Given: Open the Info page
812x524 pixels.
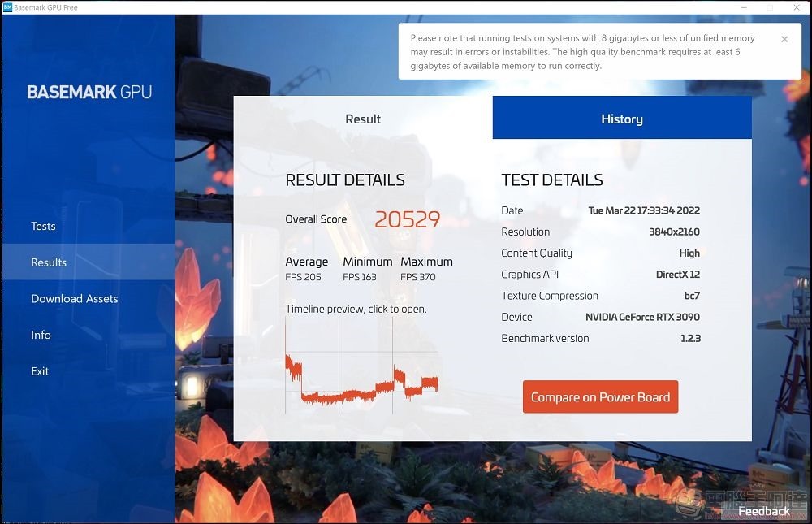Looking at the screenshot, I should coord(41,335).
